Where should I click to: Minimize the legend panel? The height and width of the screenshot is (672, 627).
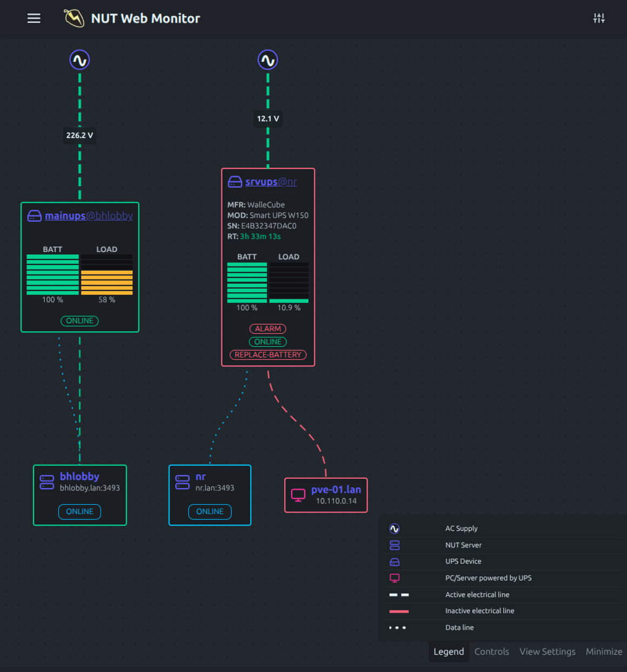[603, 652]
